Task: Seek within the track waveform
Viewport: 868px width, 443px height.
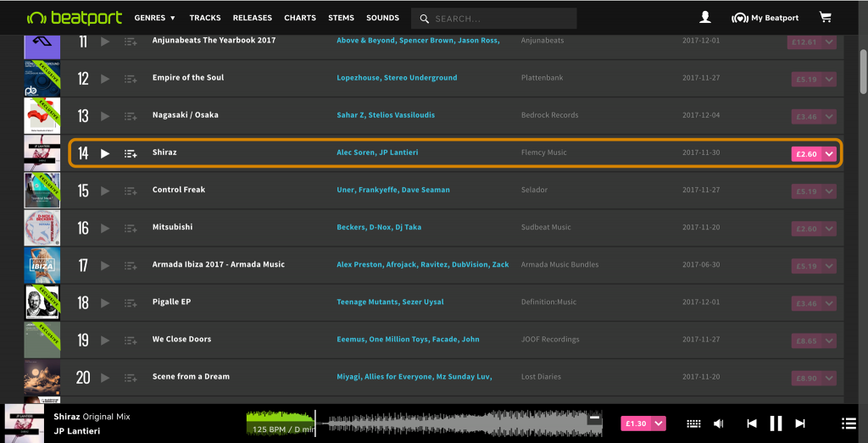Action: (424, 424)
